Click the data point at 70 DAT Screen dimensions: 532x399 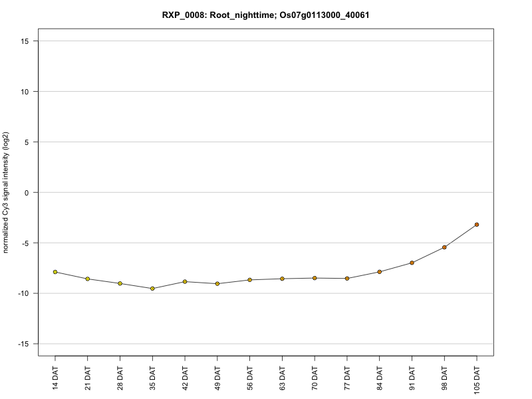pos(315,278)
